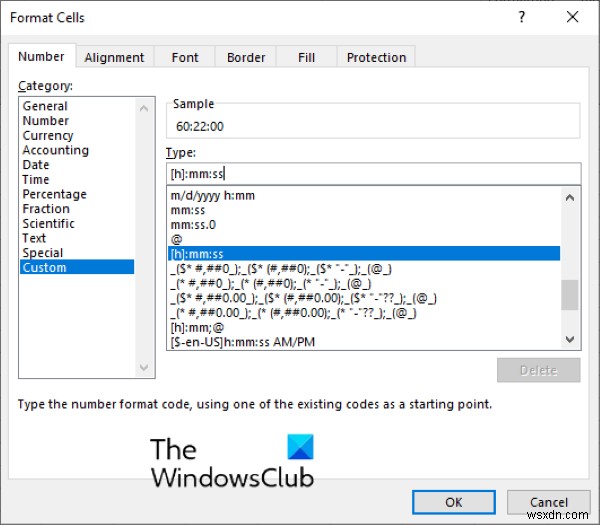Select the [h]:mm;@ format code
Image resolution: width=600 pixels, height=525 pixels.
[x=364, y=328]
